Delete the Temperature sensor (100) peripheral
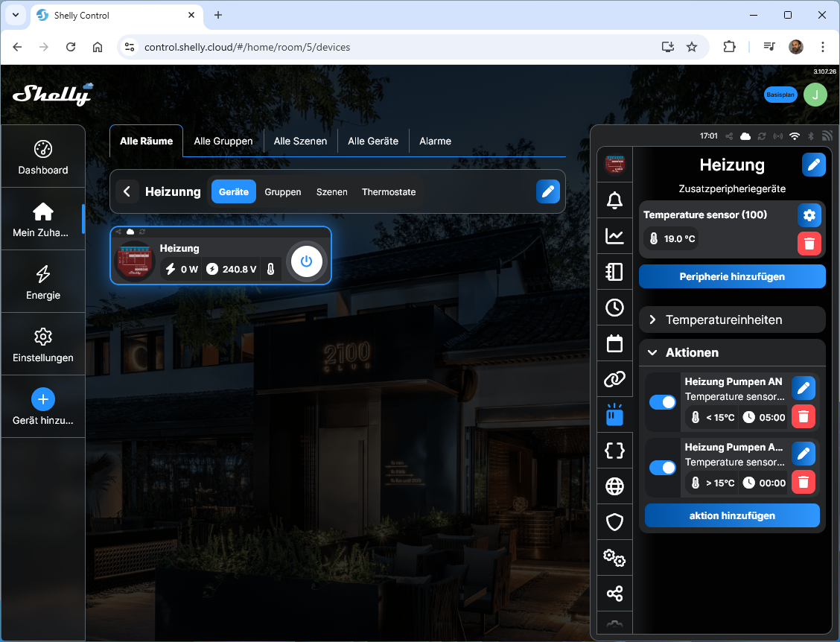The height and width of the screenshot is (642, 840). coord(809,244)
